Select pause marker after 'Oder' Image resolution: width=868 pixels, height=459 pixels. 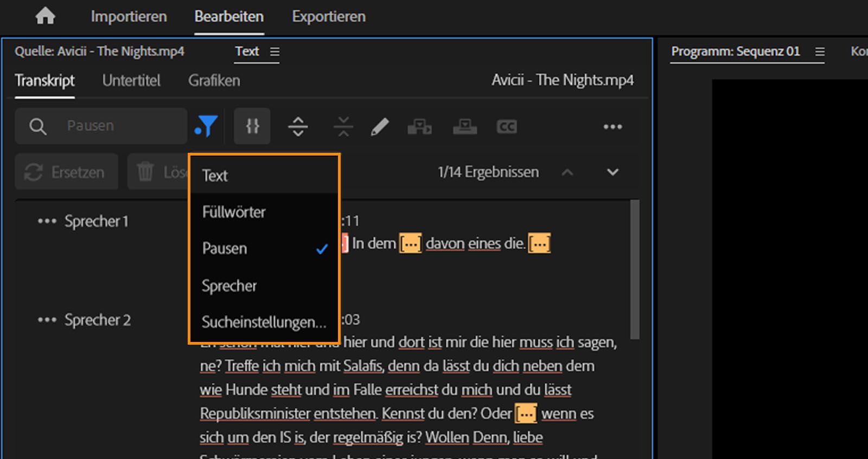[x=526, y=413]
